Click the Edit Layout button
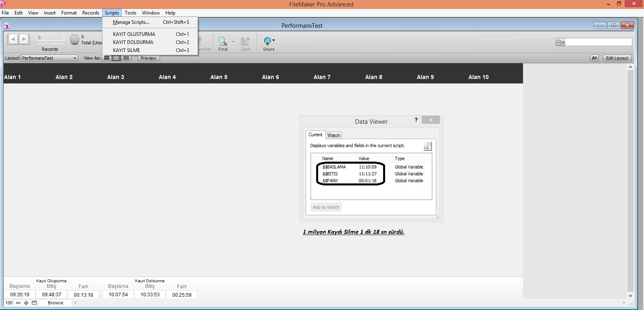The width and height of the screenshot is (644, 310). (617, 58)
